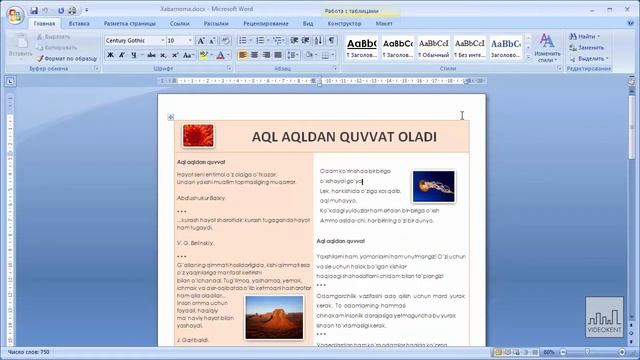640x360 pixels.
Task: Expand the numbering list dropdown
Action: coord(268,40)
